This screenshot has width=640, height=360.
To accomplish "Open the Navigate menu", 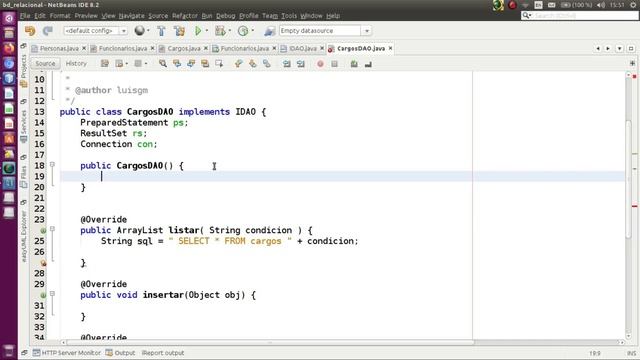I will tap(131, 16).
